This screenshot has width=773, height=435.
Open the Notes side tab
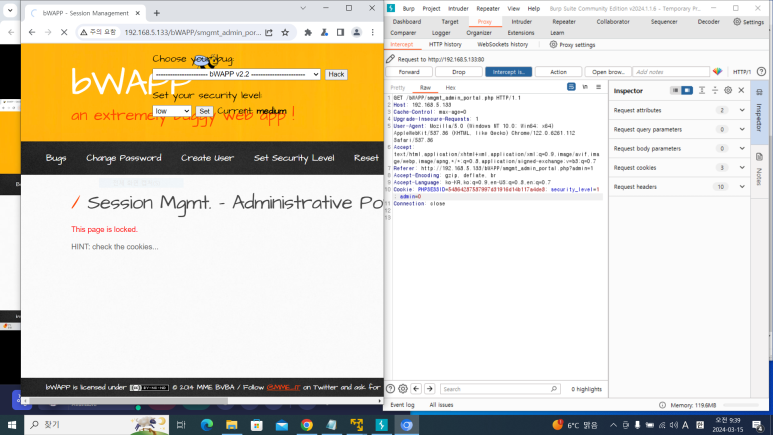pyautogui.click(x=759, y=170)
